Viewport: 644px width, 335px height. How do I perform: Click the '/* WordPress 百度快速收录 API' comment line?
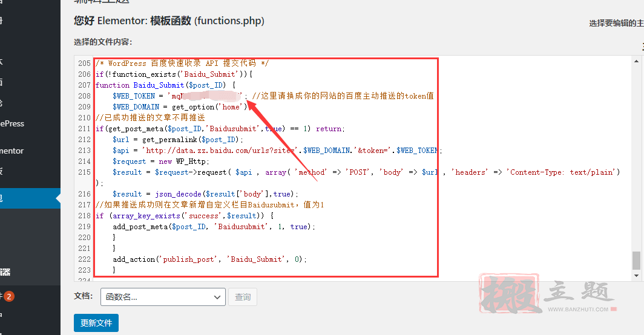(x=182, y=63)
